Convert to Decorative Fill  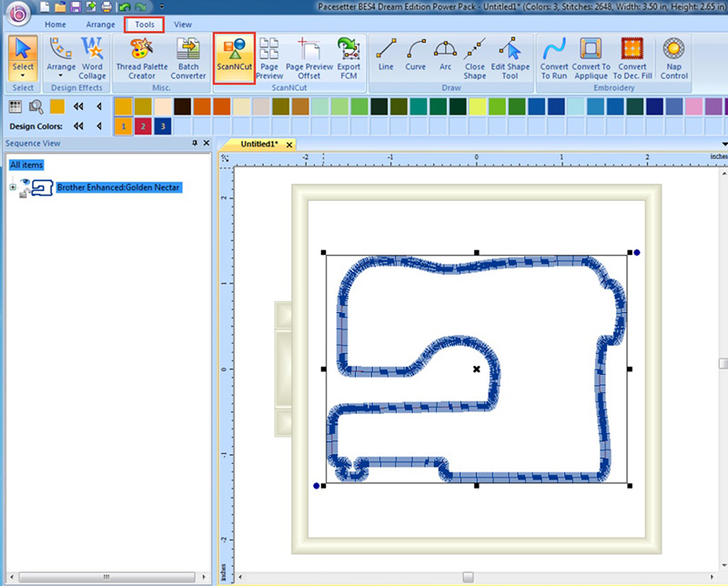[x=632, y=58]
